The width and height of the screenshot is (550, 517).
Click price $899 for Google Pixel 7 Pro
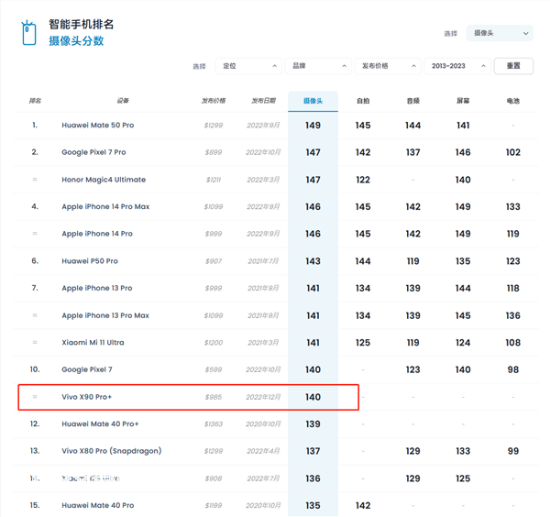[x=213, y=152]
